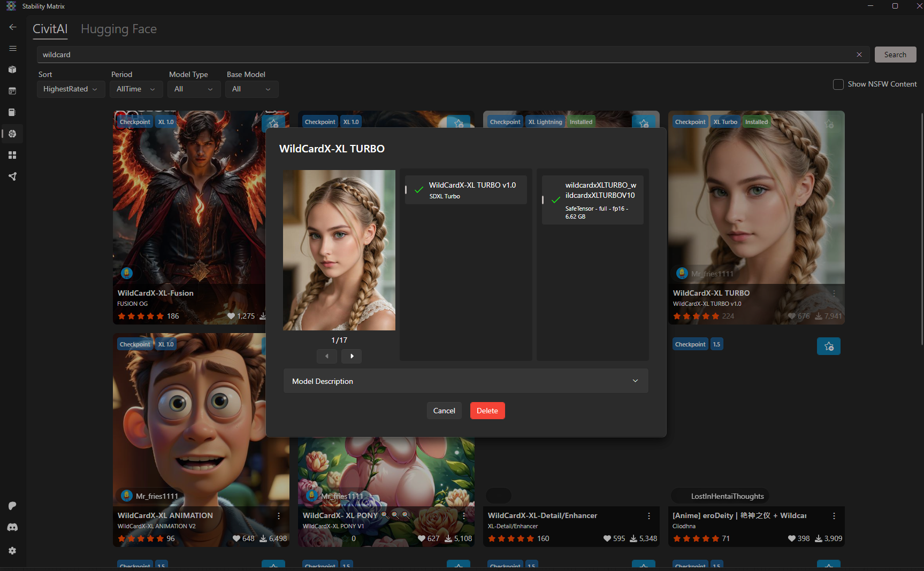Click the Cliodhna version label
The image size is (924, 571).
pyautogui.click(x=684, y=526)
